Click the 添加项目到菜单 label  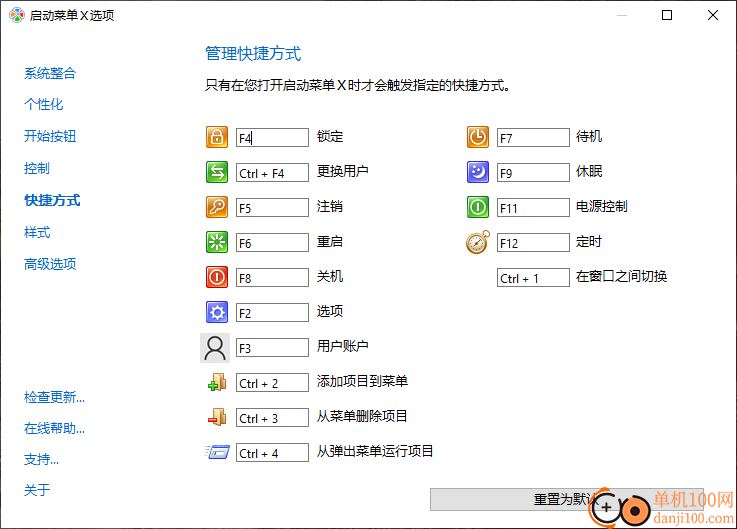point(362,381)
